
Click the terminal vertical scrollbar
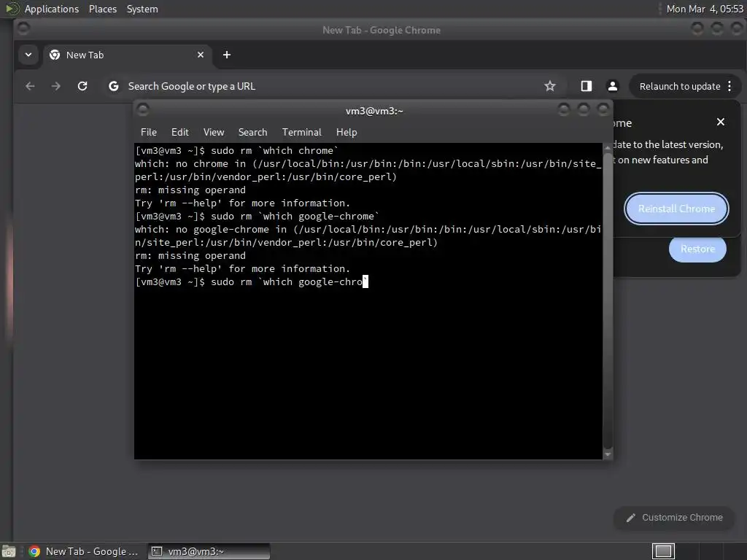coord(608,300)
